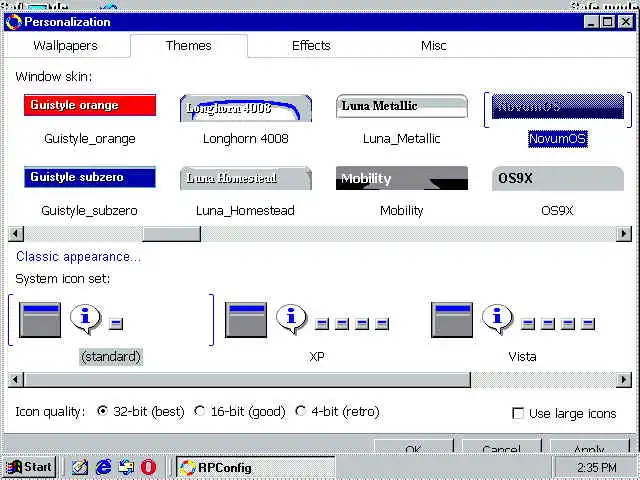
Task: Go to the Misc tab
Action: click(433, 45)
